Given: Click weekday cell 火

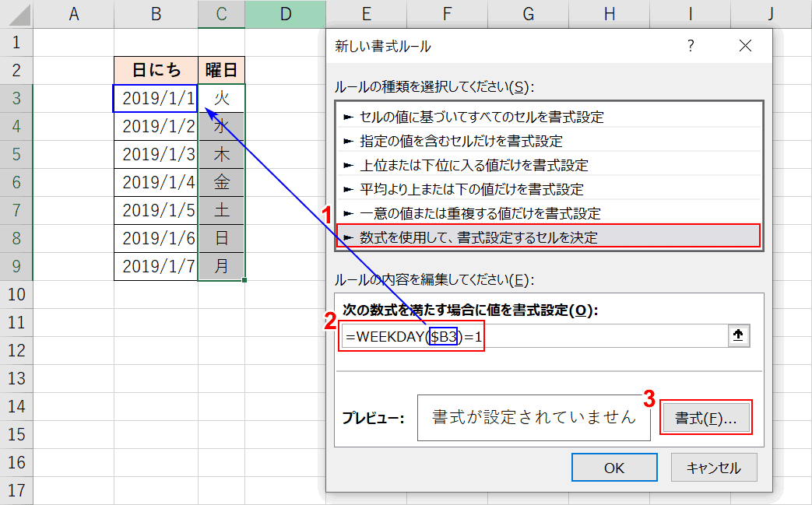Looking at the screenshot, I should tap(222, 98).
